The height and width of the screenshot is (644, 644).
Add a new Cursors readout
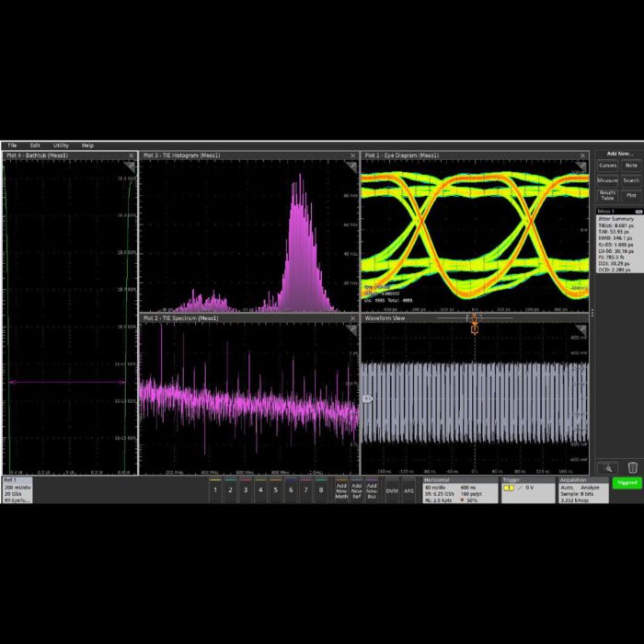[x=607, y=166]
